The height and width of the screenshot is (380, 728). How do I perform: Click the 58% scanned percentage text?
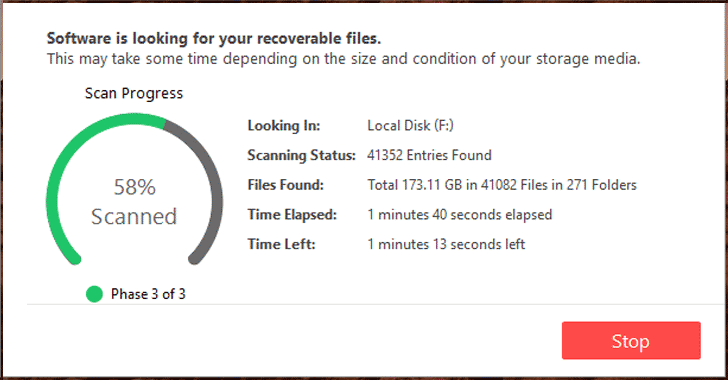click(135, 187)
